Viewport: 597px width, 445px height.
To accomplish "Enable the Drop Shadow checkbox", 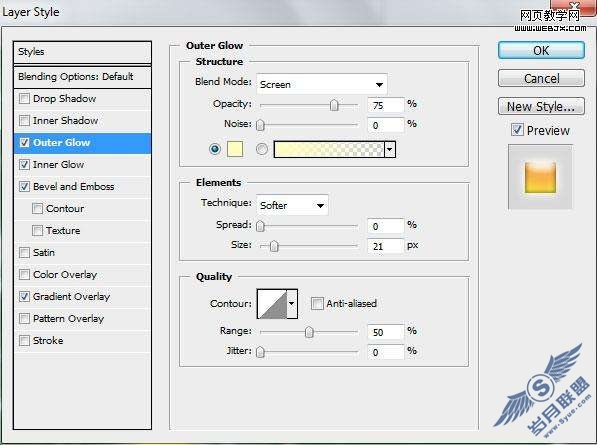I will tap(24, 99).
